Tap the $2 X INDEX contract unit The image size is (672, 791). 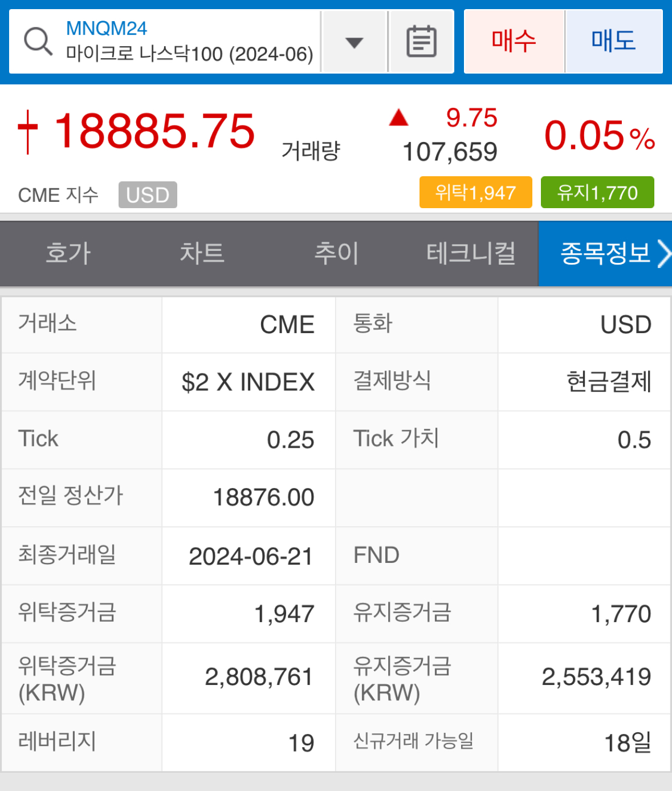249,382
